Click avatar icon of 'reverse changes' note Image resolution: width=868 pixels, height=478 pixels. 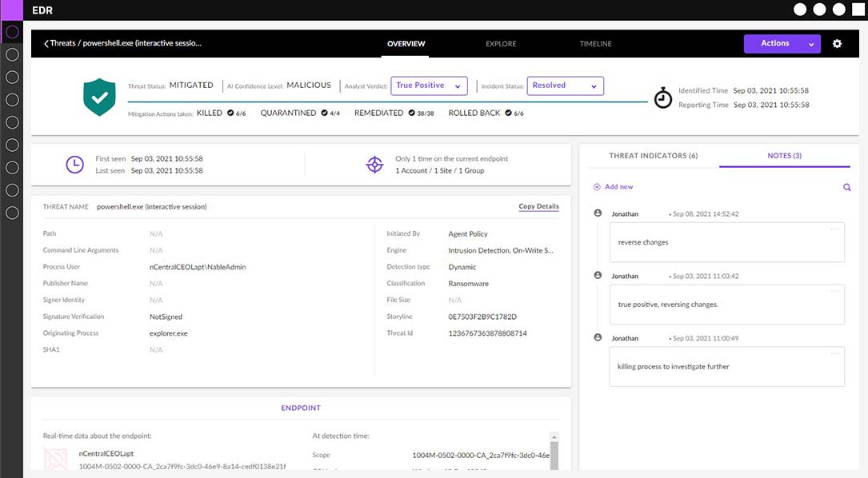[x=598, y=213]
